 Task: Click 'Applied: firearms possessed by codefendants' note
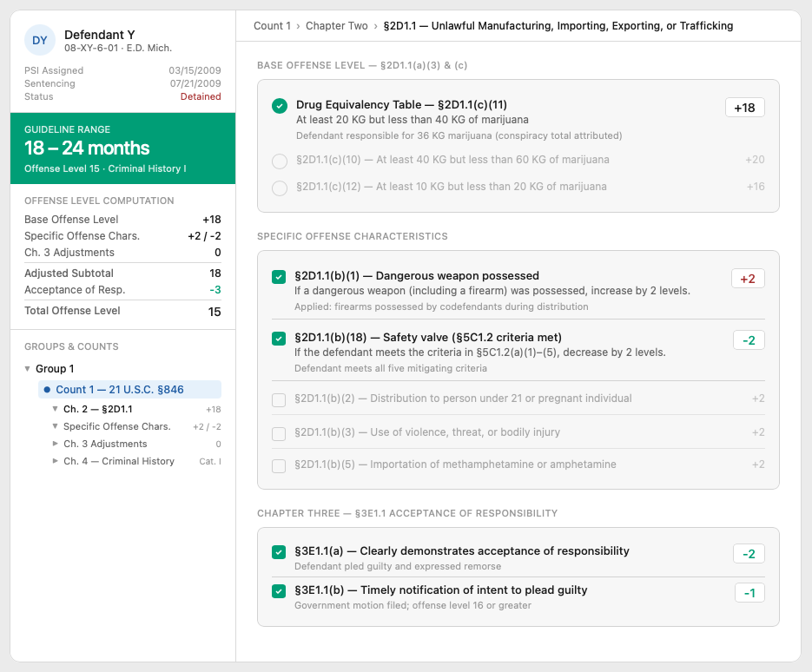point(441,306)
